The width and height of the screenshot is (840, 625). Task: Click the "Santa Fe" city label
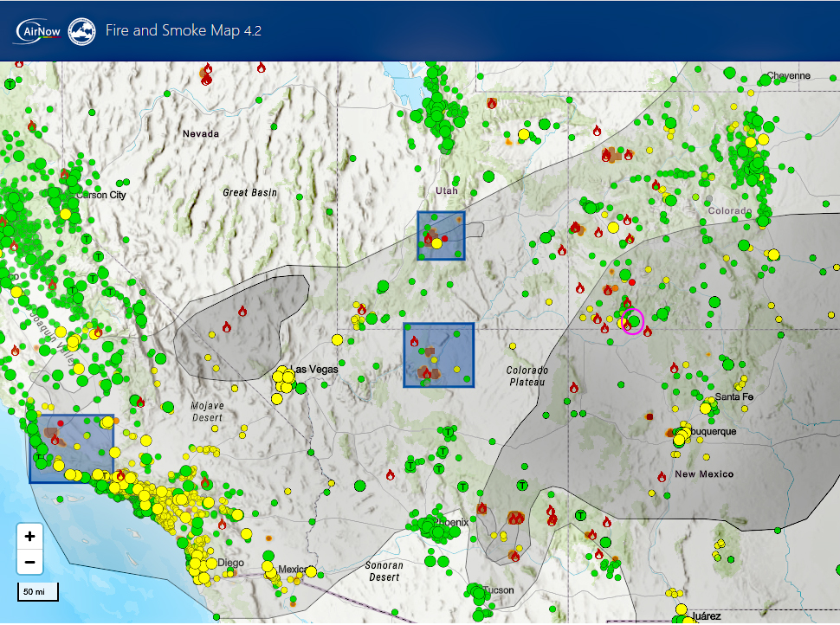point(734,396)
